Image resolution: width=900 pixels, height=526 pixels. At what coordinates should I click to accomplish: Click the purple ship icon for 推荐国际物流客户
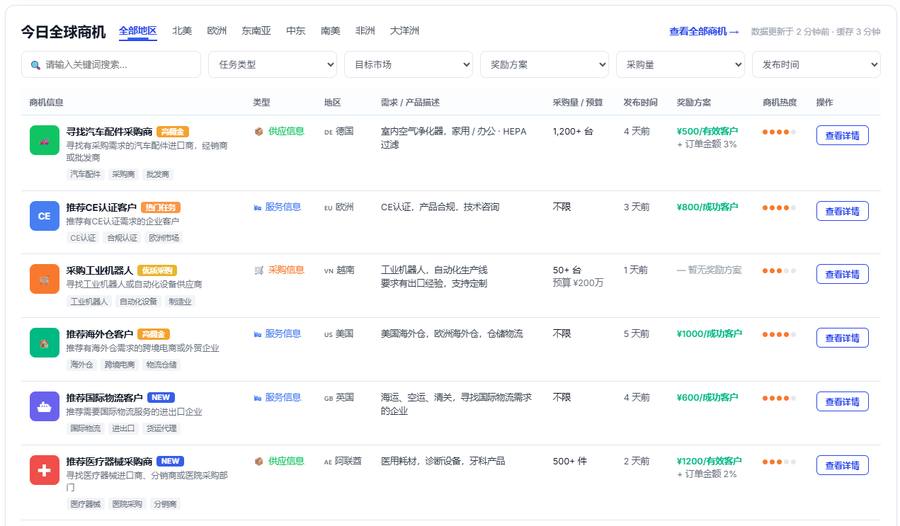[44, 407]
